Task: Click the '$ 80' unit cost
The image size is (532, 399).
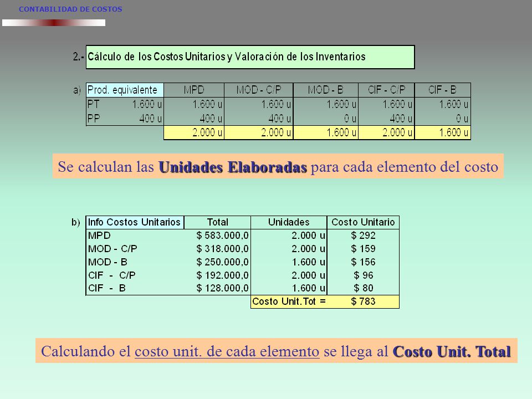Action: 364,288
